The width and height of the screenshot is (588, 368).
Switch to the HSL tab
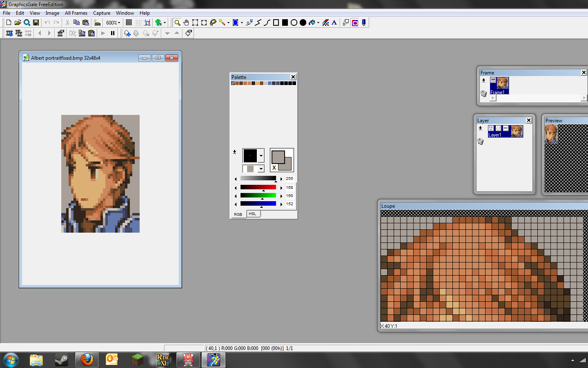(x=253, y=214)
